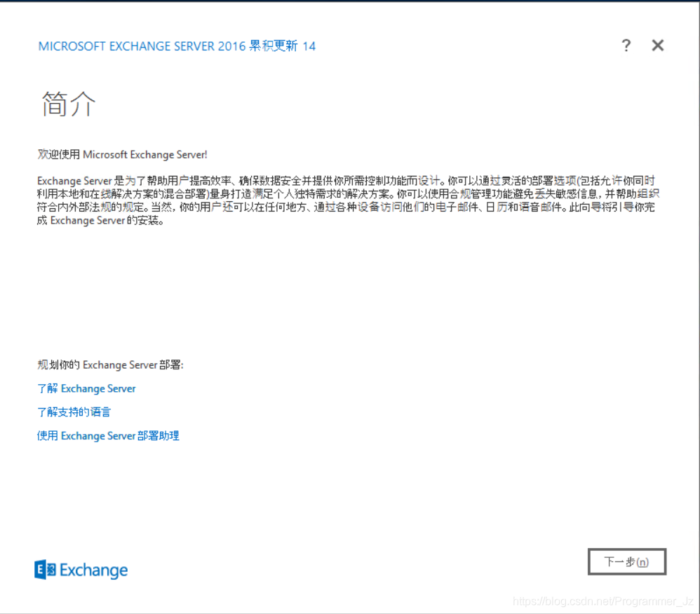Open the help question mark icon
700x614 pixels.
coord(626,45)
